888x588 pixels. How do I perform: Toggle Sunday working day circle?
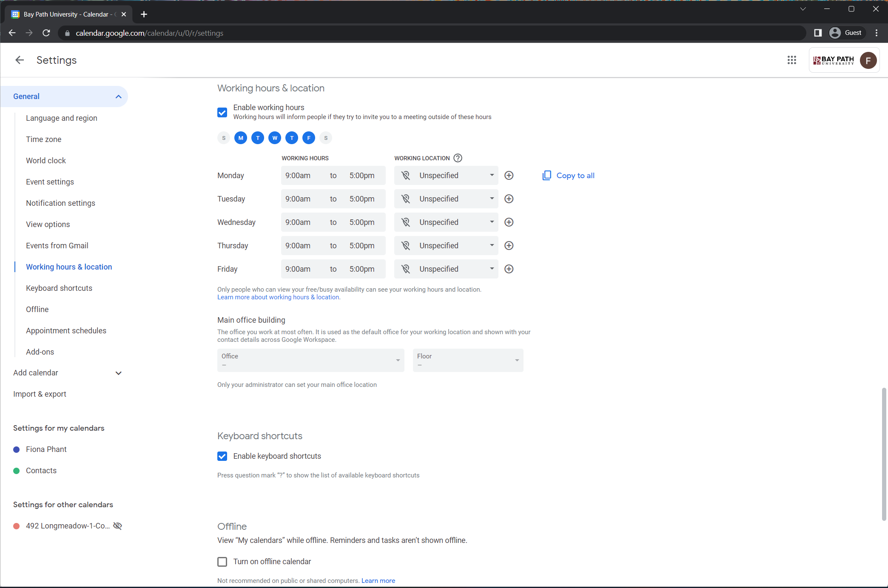pos(224,138)
